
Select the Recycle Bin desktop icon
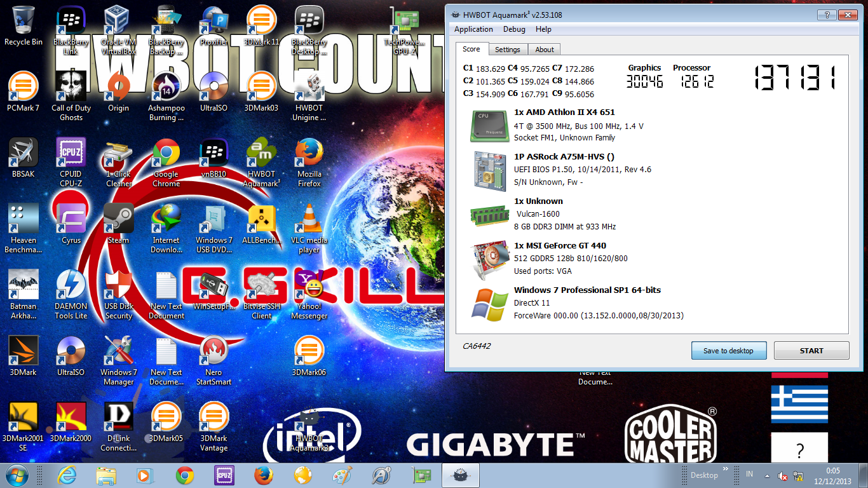point(24,26)
